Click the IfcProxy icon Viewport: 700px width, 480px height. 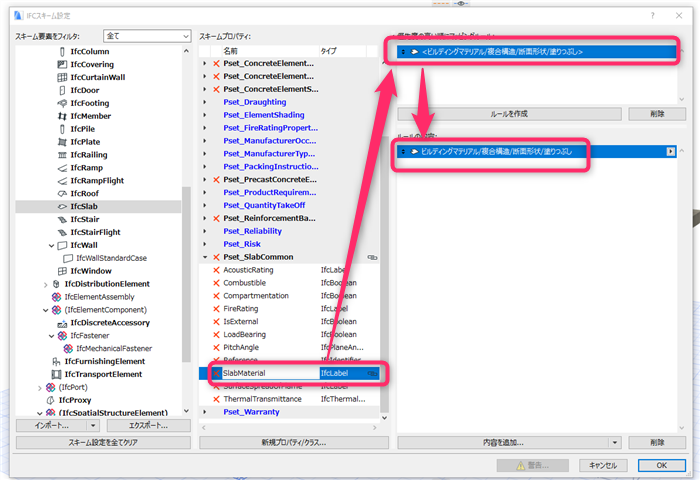50,400
